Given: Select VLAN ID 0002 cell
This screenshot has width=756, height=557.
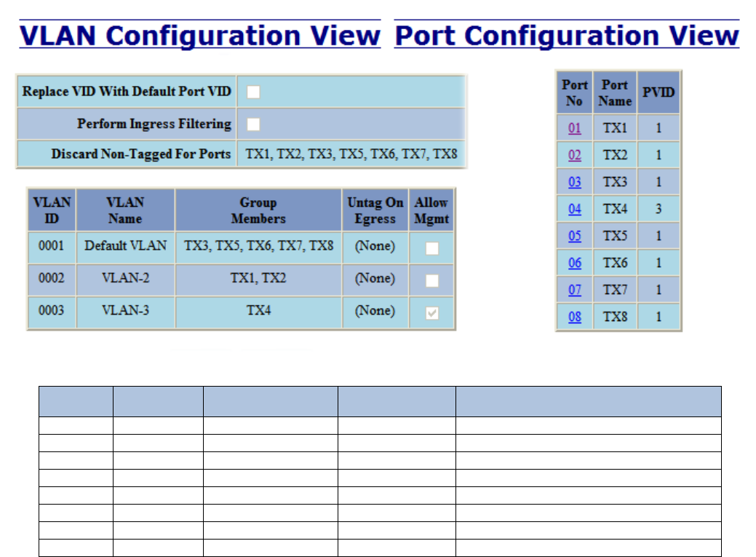Looking at the screenshot, I should [52, 280].
